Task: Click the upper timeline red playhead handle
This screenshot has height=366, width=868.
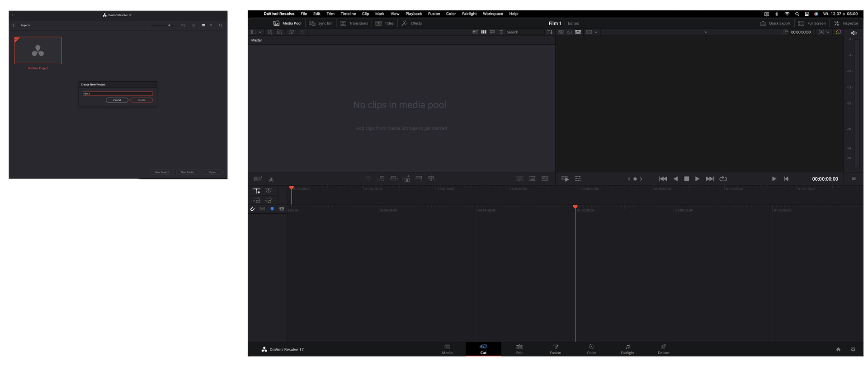Action: (292, 188)
